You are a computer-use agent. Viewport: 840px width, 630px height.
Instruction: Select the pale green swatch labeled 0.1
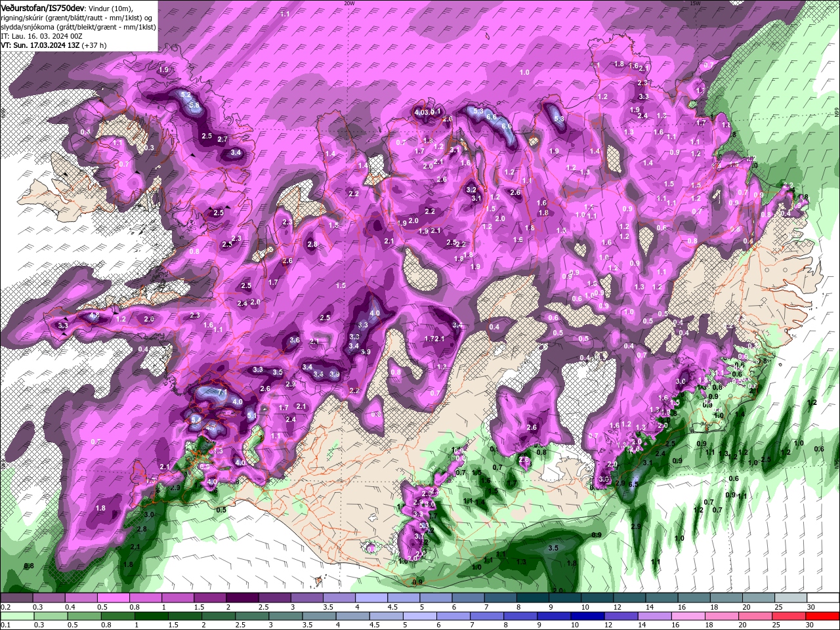tap(16, 616)
